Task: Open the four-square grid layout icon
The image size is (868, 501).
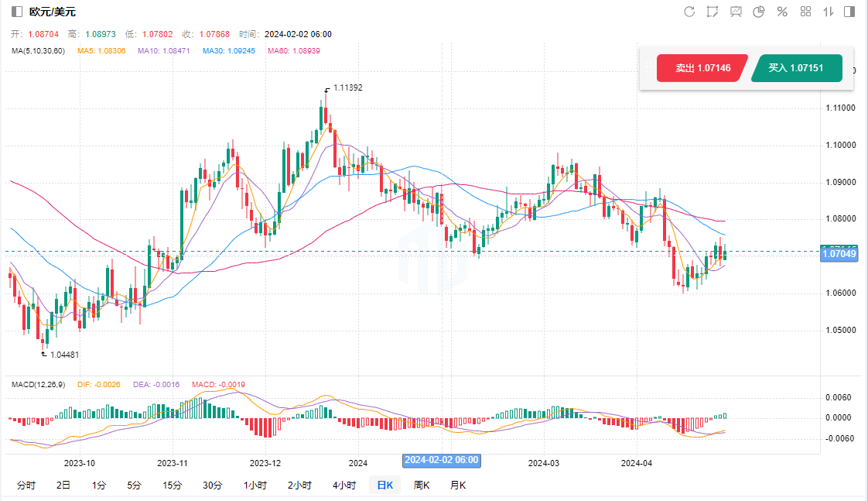Action: click(805, 12)
